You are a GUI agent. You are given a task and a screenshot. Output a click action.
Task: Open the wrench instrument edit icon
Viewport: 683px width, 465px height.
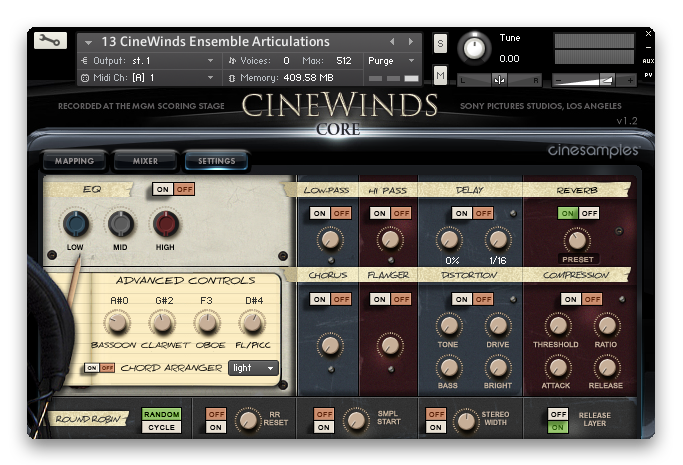(50, 40)
